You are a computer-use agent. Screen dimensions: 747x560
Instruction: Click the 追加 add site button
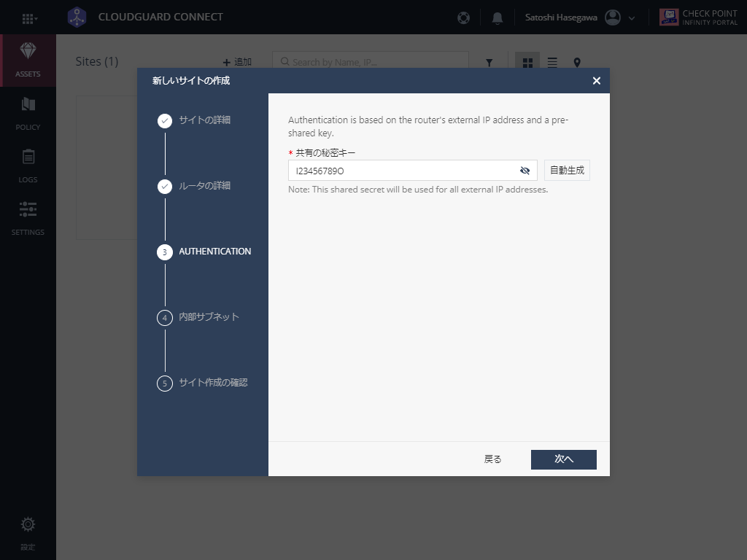[237, 62]
